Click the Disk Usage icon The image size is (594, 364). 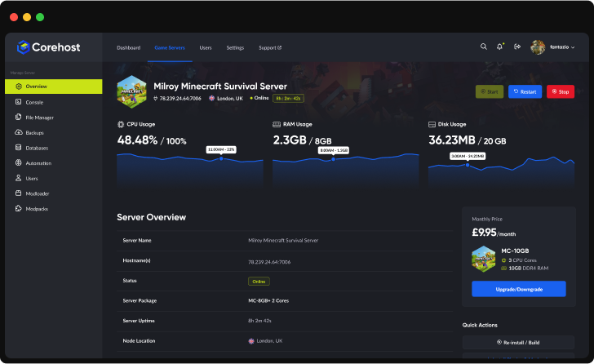tap(432, 124)
